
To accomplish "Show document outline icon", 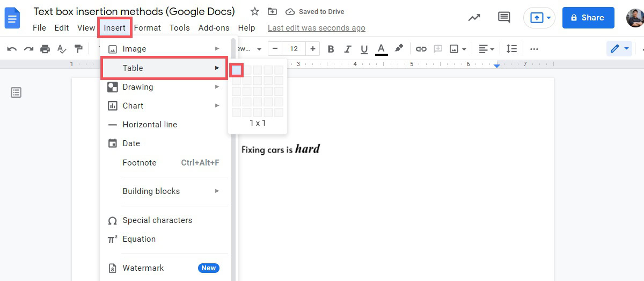I will [16, 93].
